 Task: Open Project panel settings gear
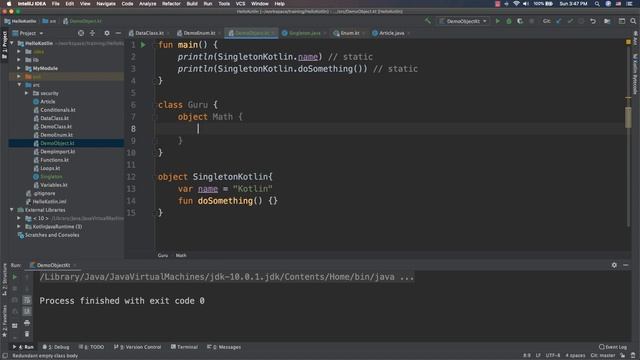coord(107,33)
